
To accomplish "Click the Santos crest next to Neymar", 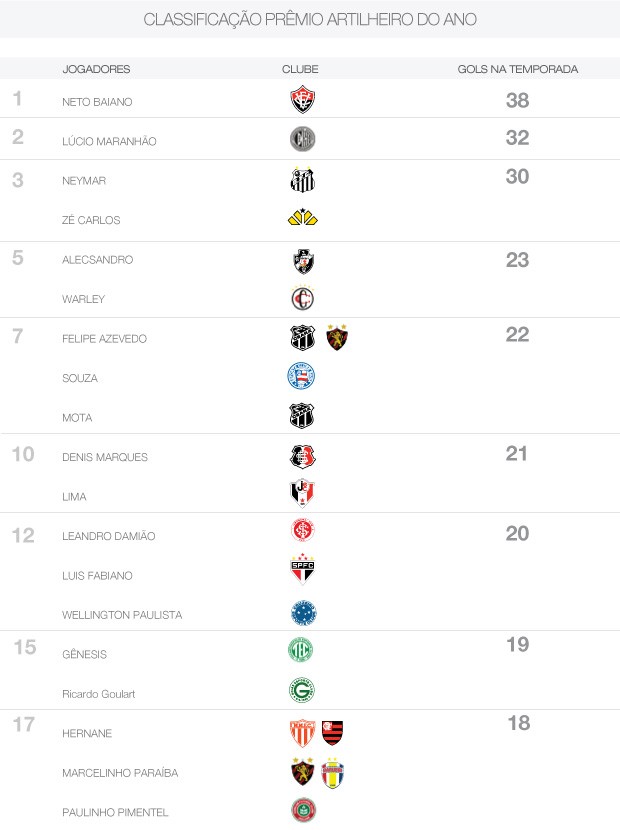I will (x=302, y=180).
